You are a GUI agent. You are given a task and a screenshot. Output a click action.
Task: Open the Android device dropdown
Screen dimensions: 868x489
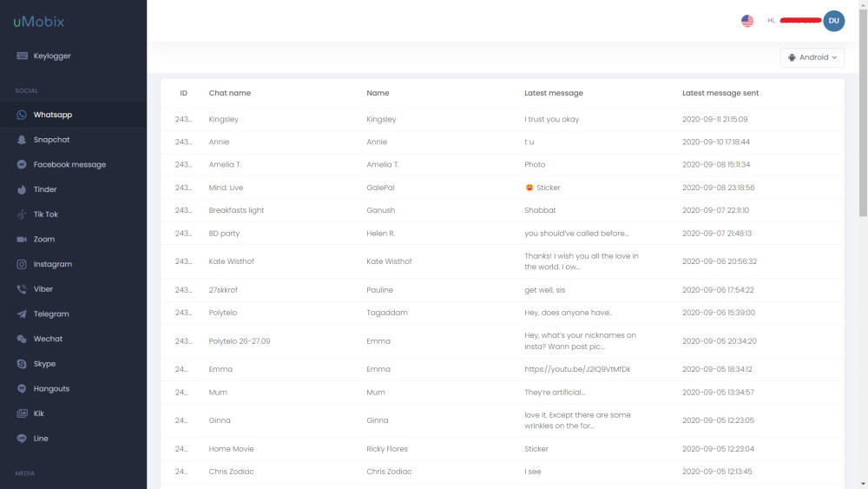pos(812,57)
